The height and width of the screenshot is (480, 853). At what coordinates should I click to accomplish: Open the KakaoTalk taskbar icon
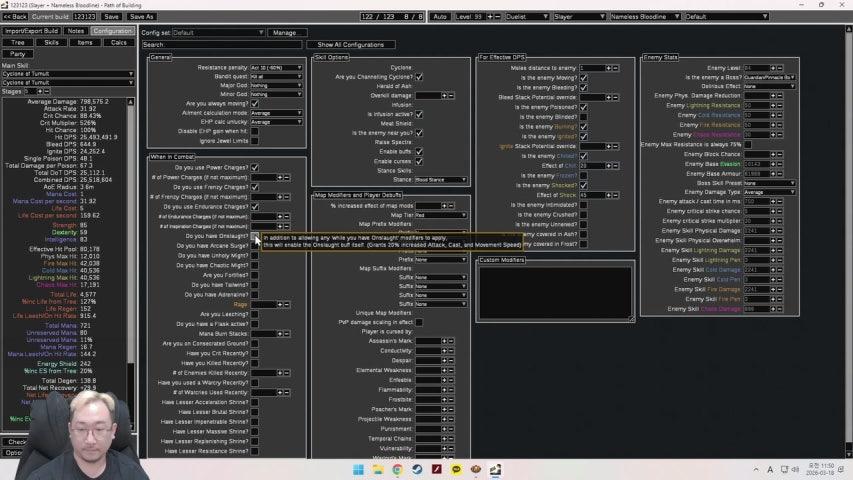pyautogui.click(x=456, y=470)
